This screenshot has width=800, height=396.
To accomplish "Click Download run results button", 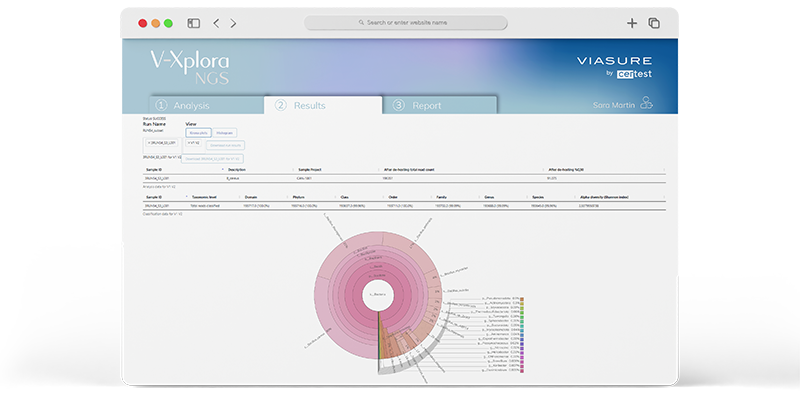I will 225,145.
